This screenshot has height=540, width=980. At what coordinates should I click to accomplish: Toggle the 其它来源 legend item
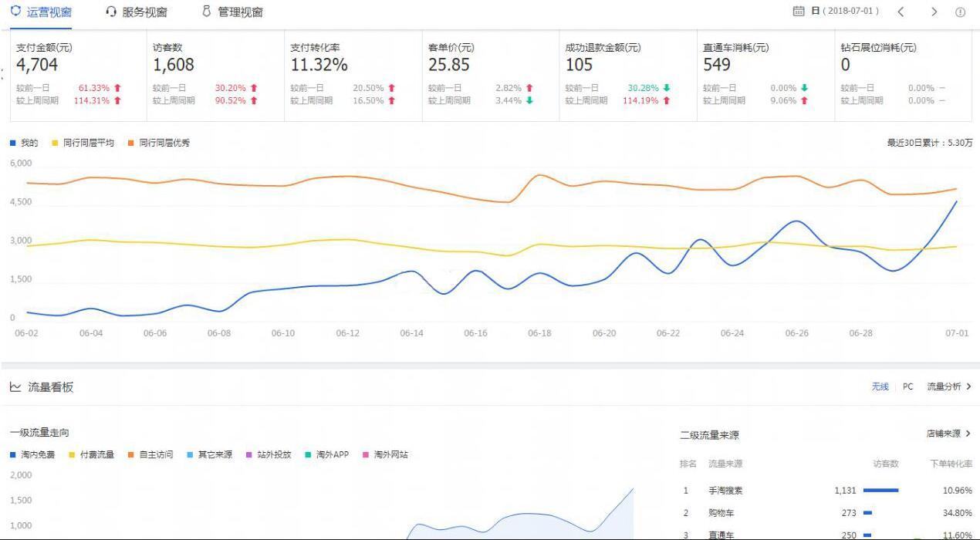tap(209, 454)
